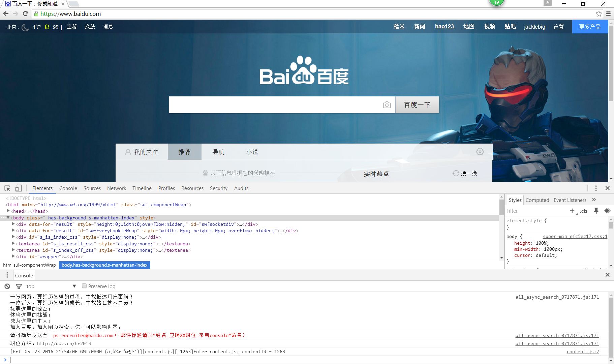The width and height of the screenshot is (614, 364).
Task: Open the hao123 link
Action: 444,27
